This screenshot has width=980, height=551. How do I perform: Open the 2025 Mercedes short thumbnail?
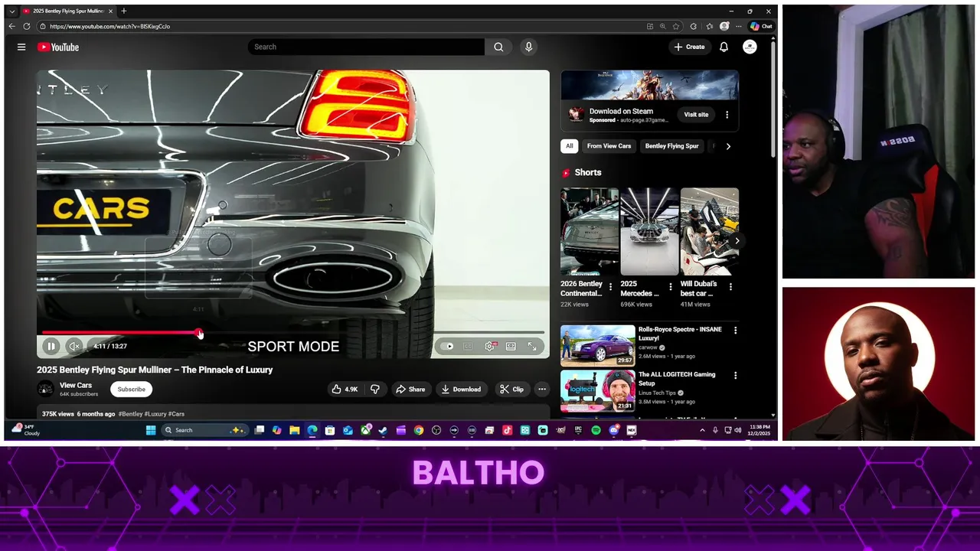[x=649, y=231]
